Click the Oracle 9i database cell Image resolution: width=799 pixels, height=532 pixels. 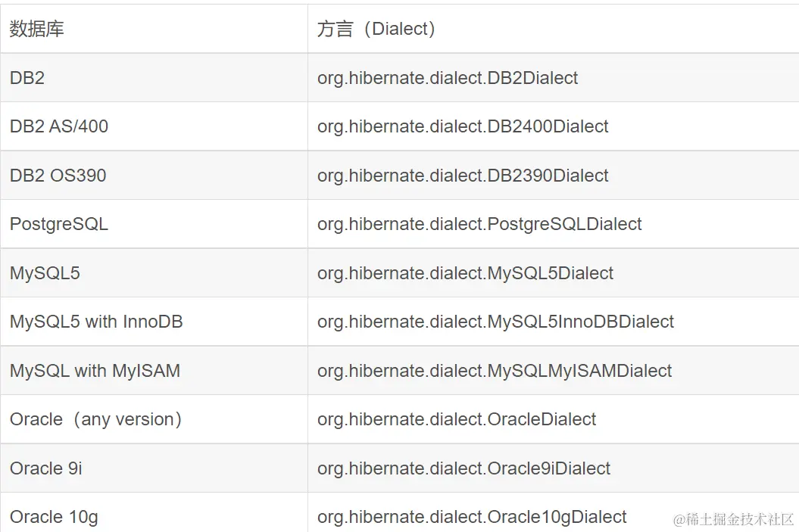coord(46,468)
